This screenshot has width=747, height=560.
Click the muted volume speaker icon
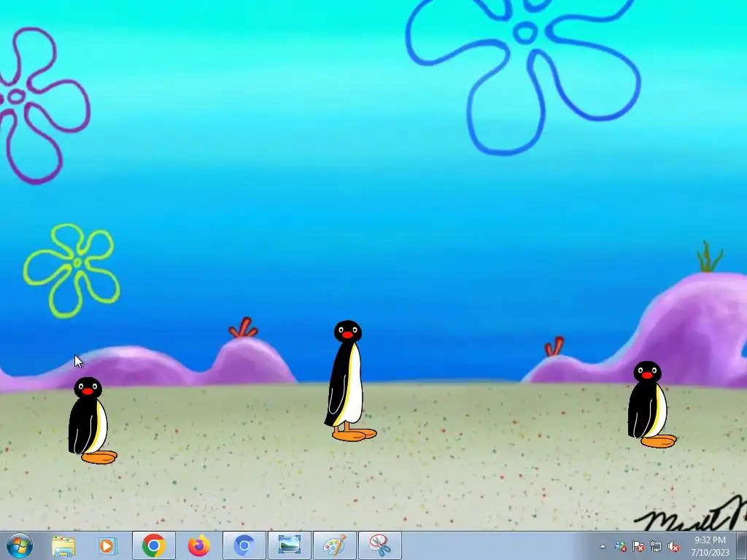click(x=673, y=546)
